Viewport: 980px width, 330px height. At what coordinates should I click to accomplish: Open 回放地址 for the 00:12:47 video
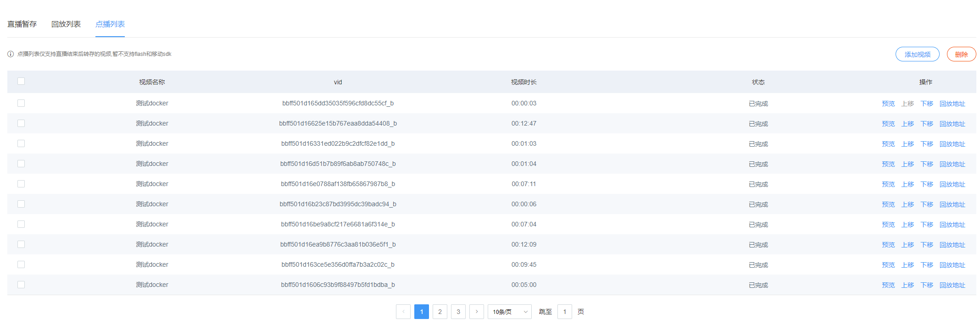tap(952, 124)
